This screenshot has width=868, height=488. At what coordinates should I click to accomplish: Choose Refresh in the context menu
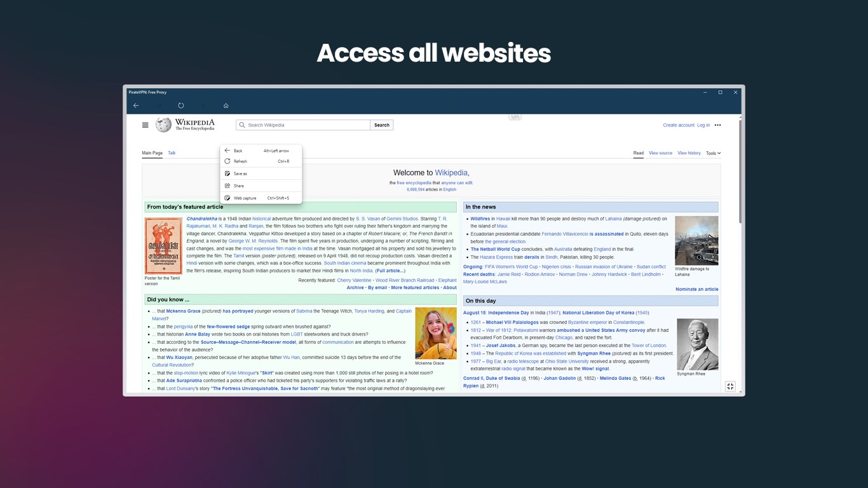coord(261,161)
